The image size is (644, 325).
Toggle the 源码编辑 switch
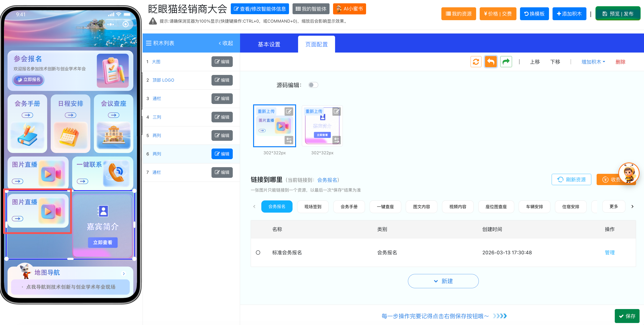tap(313, 85)
